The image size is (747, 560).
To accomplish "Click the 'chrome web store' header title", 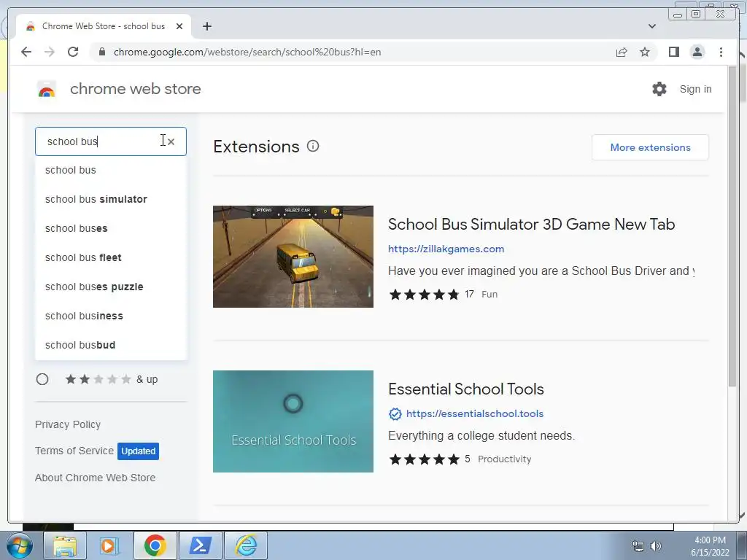I will 135,89.
